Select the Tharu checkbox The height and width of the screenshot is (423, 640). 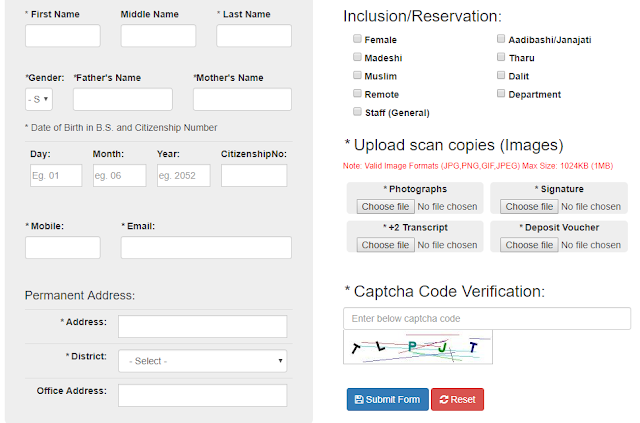[x=501, y=57]
